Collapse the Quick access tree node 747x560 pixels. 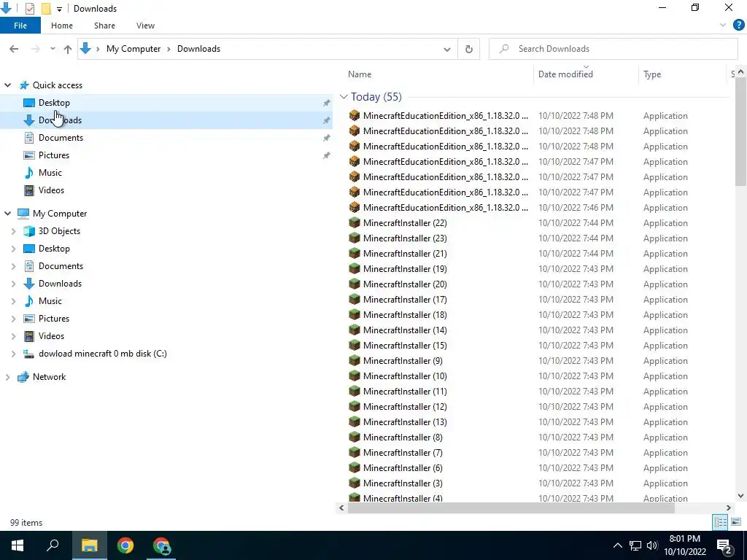coord(7,85)
